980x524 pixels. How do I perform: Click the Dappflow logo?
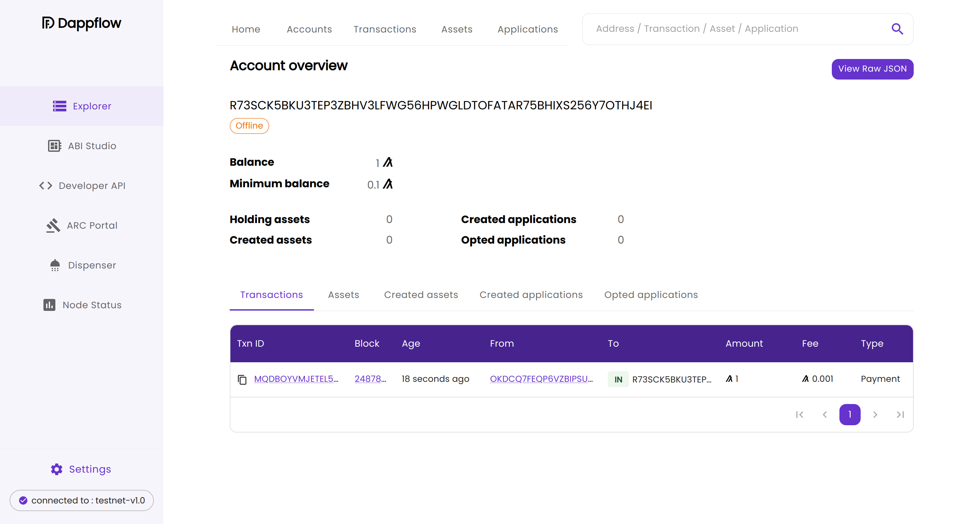pyautogui.click(x=82, y=23)
